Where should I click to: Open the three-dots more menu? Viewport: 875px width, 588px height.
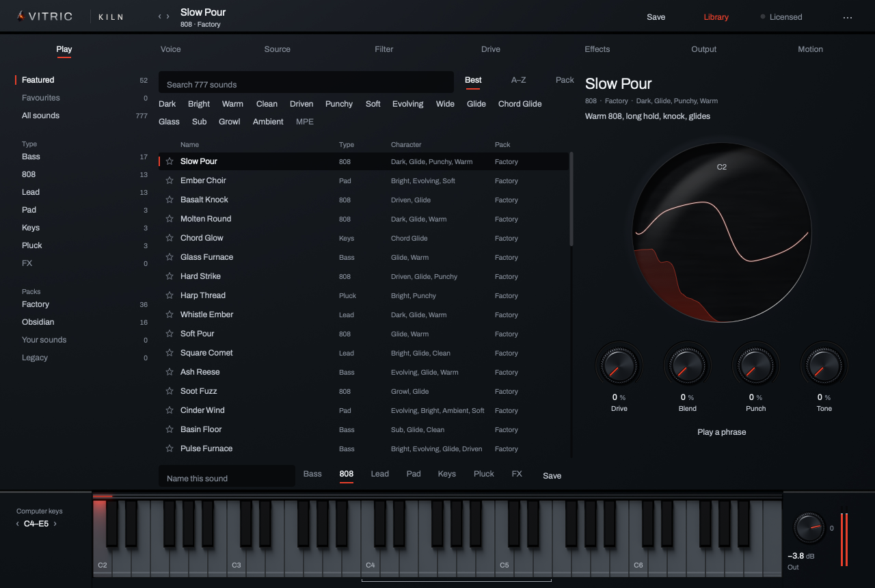click(848, 17)
